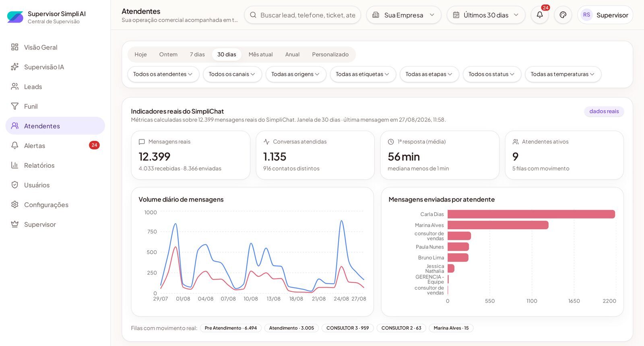Select the Hoje period tab
This screenshot has height=346, width=644.
(x=140, y=55)
